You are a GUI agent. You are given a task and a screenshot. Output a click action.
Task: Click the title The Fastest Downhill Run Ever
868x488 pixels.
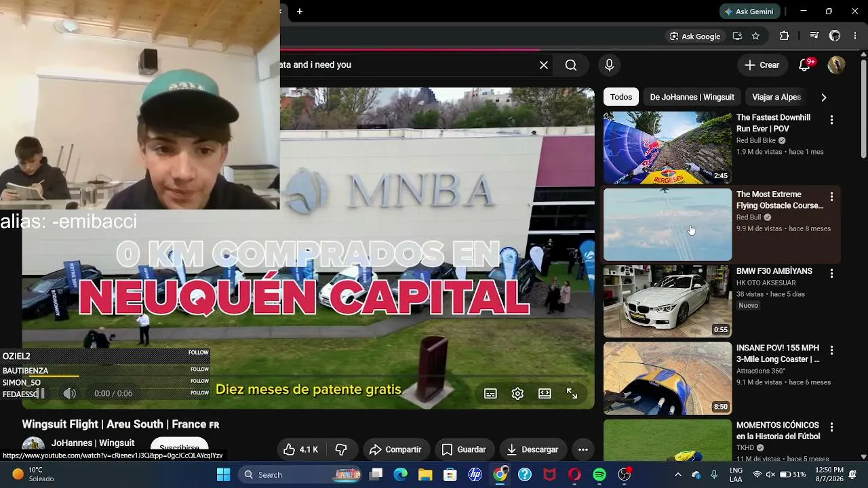pos(773,123)
